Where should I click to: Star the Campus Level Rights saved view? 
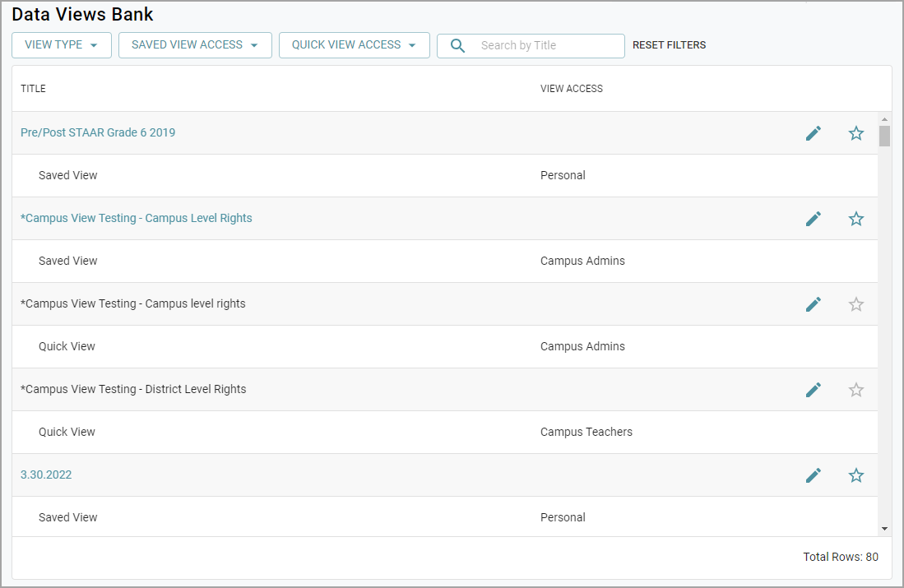856,219
